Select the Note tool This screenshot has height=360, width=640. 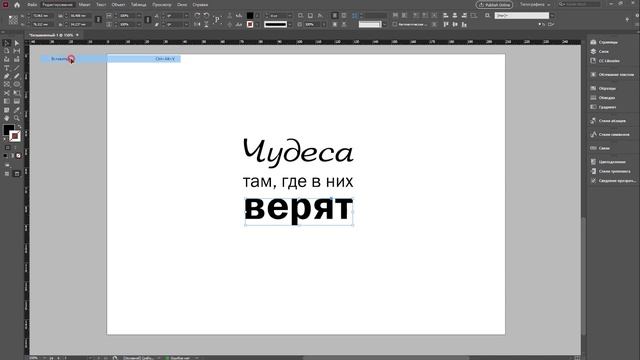(7, 110)
